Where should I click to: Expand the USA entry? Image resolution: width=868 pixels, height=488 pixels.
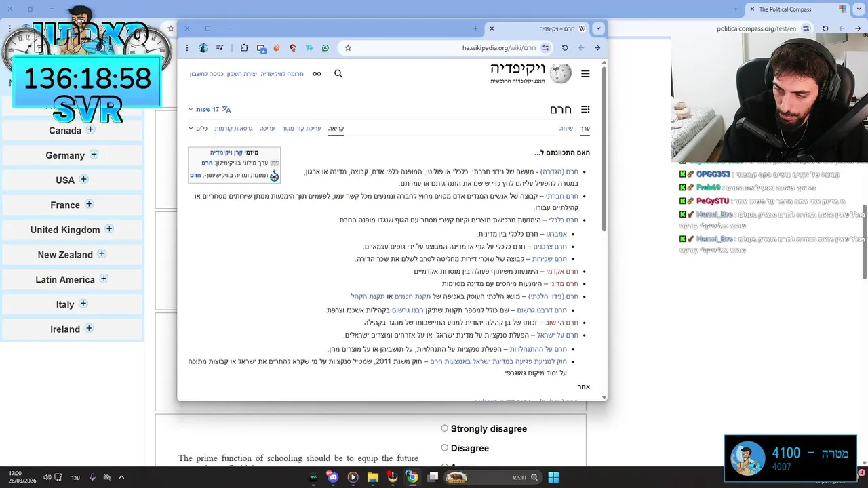pos(83,179)
